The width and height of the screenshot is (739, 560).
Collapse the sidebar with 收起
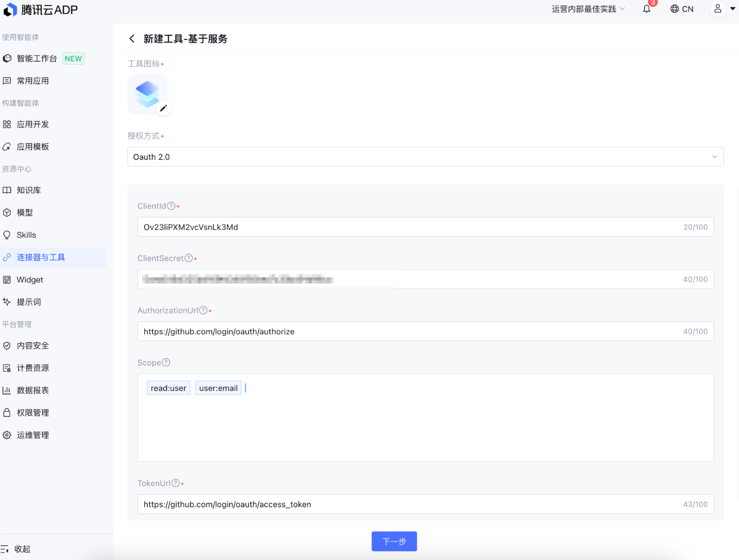pyautogui.click(x=16, y=549)
